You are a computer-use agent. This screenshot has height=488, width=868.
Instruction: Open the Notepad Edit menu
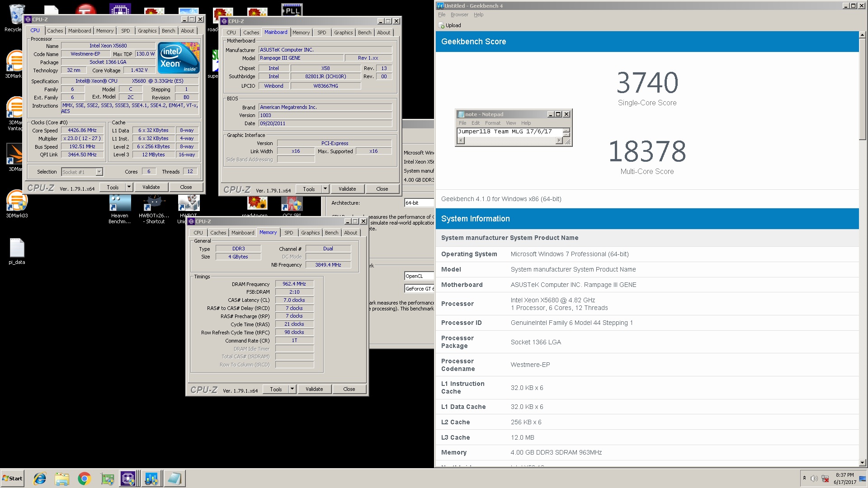(476, 123)
